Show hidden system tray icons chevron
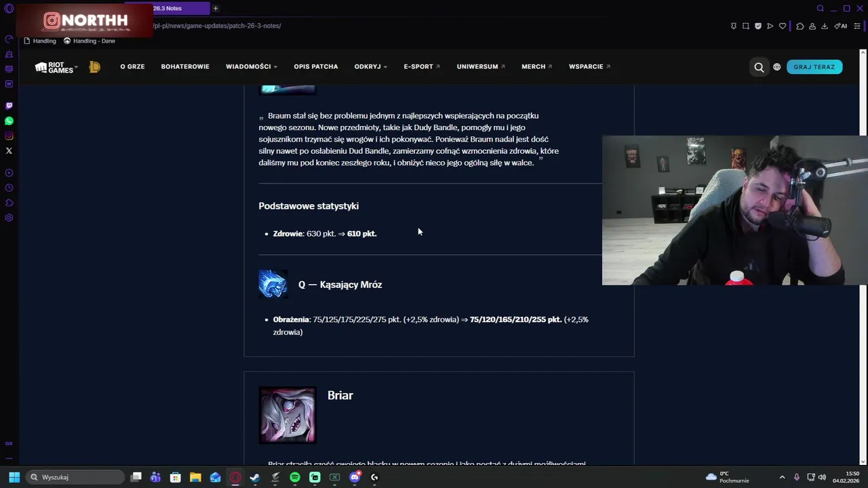Screen dimensions: 868x488 (782, 477)
